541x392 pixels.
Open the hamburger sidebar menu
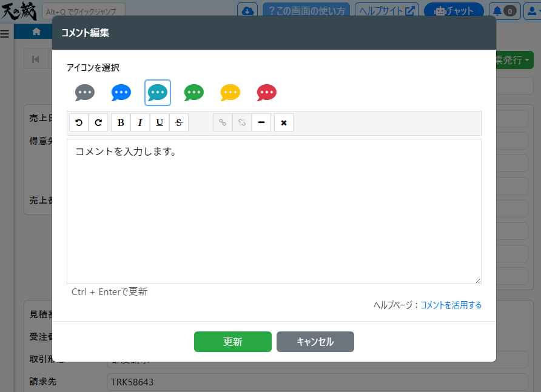[x=5, y=34]
